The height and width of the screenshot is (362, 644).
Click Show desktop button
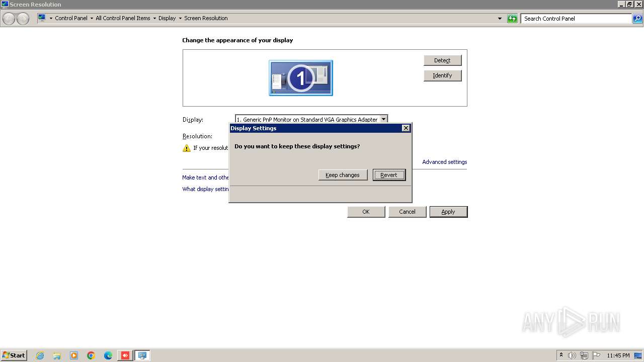638,355
